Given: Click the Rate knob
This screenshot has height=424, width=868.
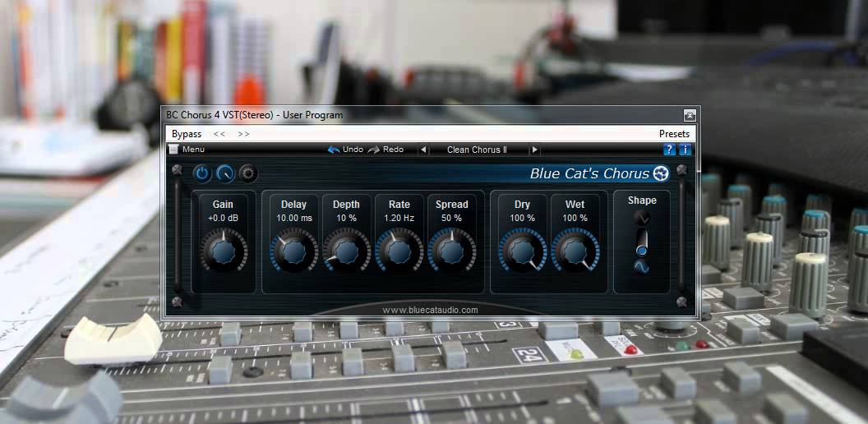Looking at the screenshot, I should 399,251.
